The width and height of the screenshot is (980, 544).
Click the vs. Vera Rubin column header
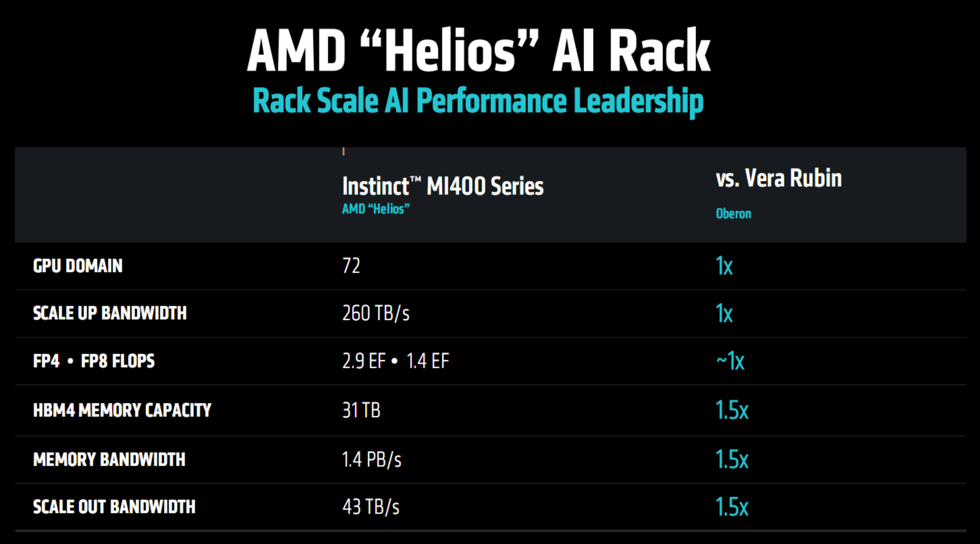pyautogui.click(x=778, y=178)
